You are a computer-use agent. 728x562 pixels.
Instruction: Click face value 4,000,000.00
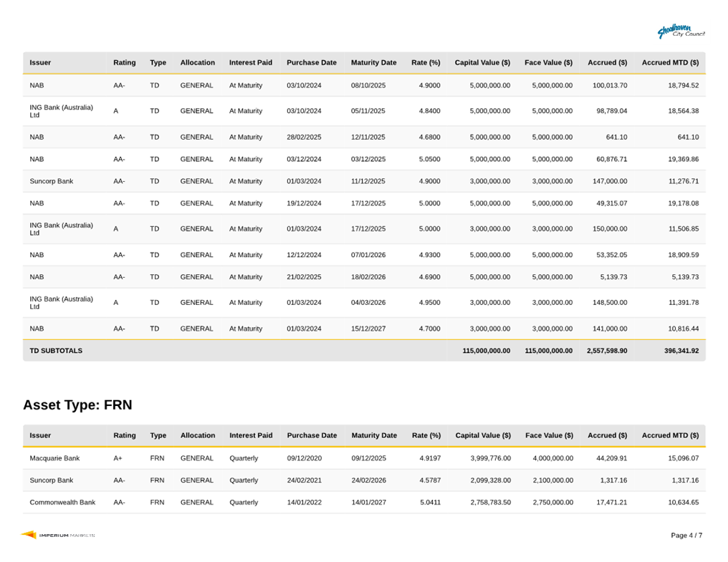pyautogui.click(x=552, y=458)
